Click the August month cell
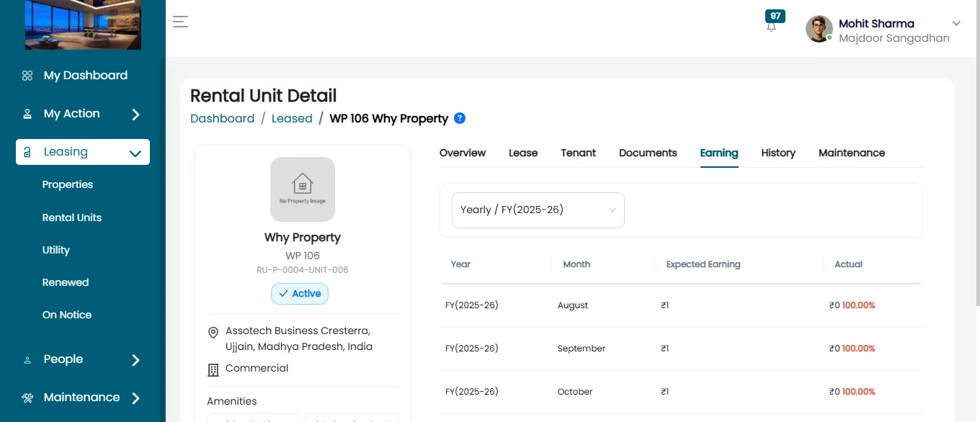The image size is (980, 422). 573,305
